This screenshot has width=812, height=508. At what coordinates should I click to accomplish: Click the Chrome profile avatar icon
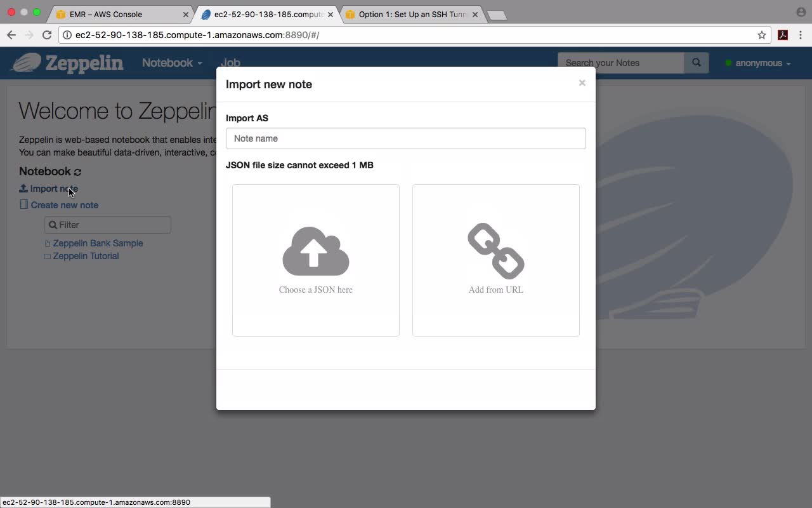click(801, 12)
